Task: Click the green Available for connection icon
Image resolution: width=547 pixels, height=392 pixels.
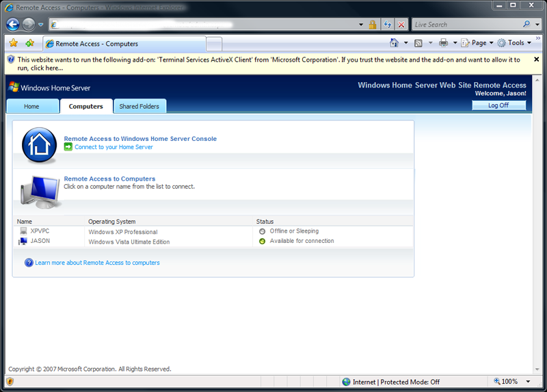Action: pos(263,241)
